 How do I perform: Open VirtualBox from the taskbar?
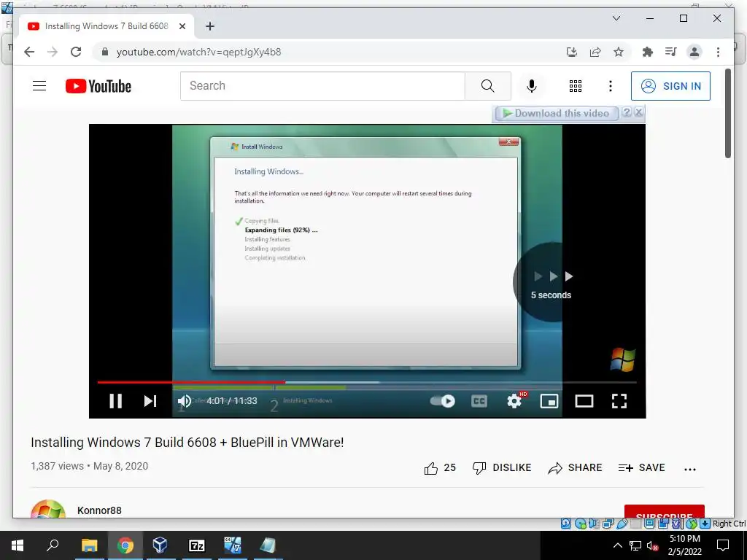[x=160, y=545]
